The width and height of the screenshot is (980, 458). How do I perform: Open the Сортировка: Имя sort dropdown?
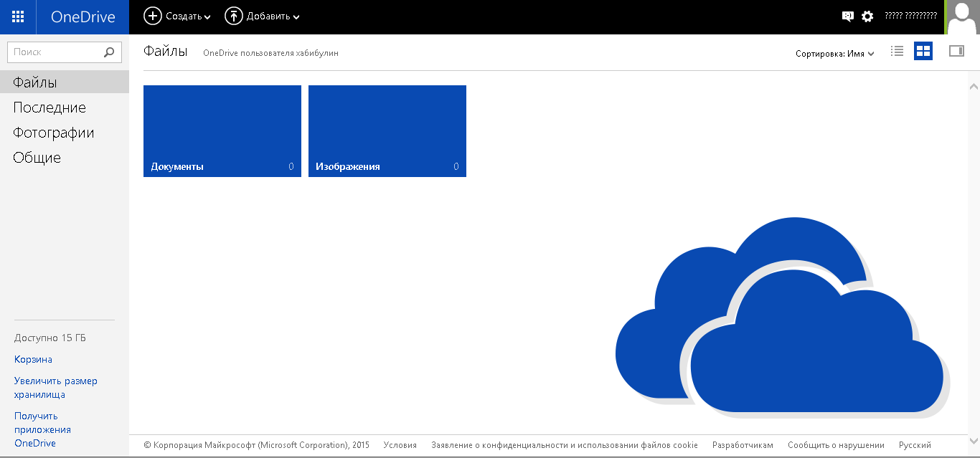(834, 53)
